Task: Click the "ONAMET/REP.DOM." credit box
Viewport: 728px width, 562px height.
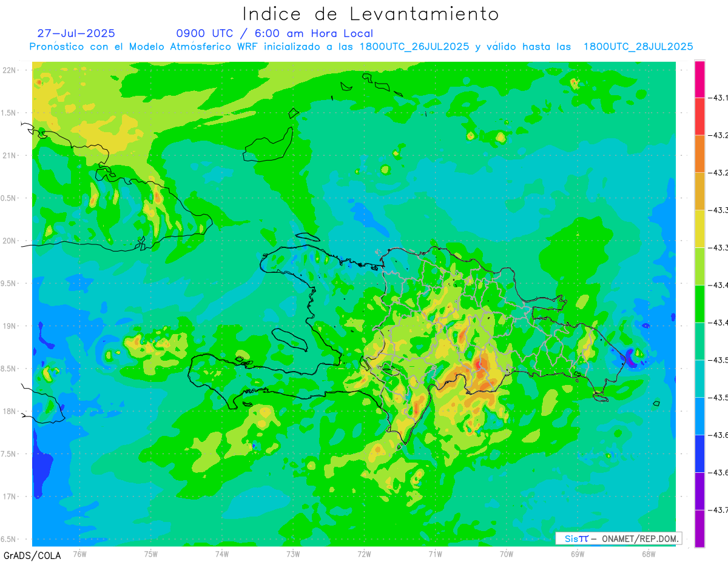Action: click(618, 538)
